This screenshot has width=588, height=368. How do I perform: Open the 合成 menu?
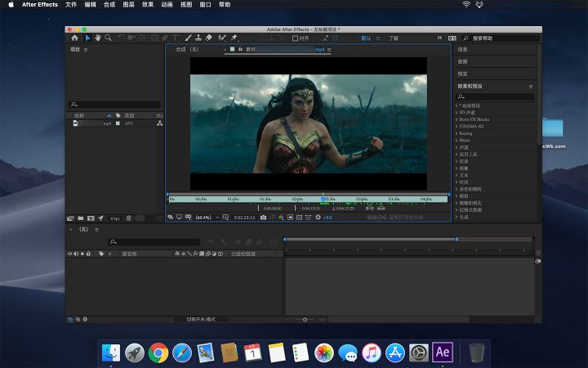tap(109, 5)
